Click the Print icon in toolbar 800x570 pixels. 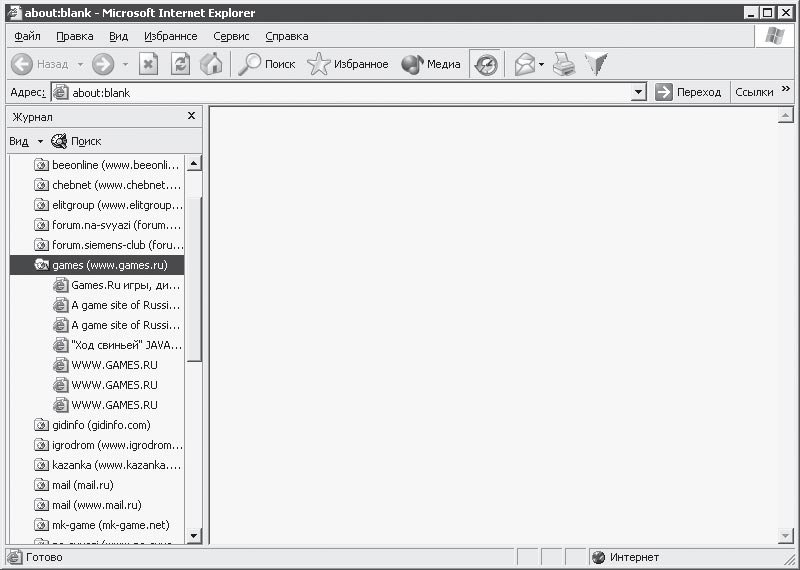[565, 64]
